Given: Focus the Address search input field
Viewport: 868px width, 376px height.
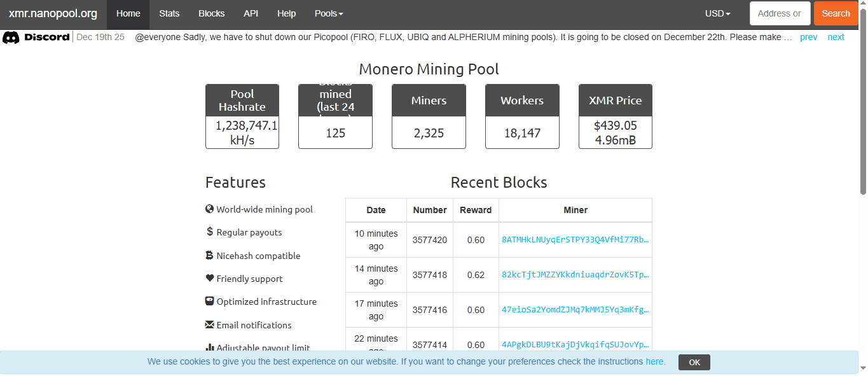Looking at the screenshot, I should (x=780, y=13).
